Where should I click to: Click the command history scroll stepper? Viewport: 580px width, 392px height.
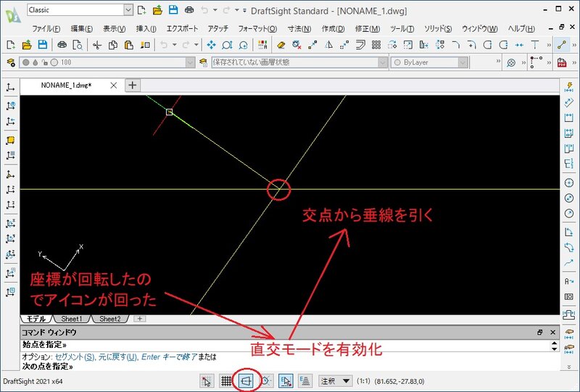coord(554,346)
